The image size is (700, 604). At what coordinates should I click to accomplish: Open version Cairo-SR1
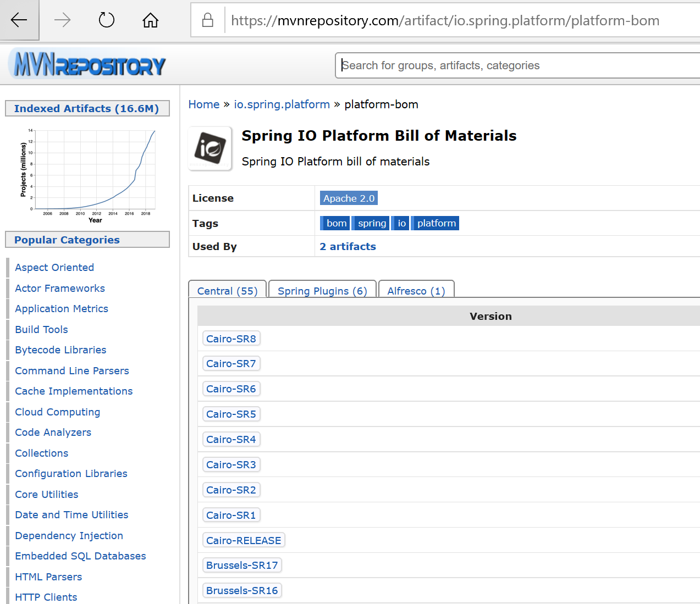point(231,515)
